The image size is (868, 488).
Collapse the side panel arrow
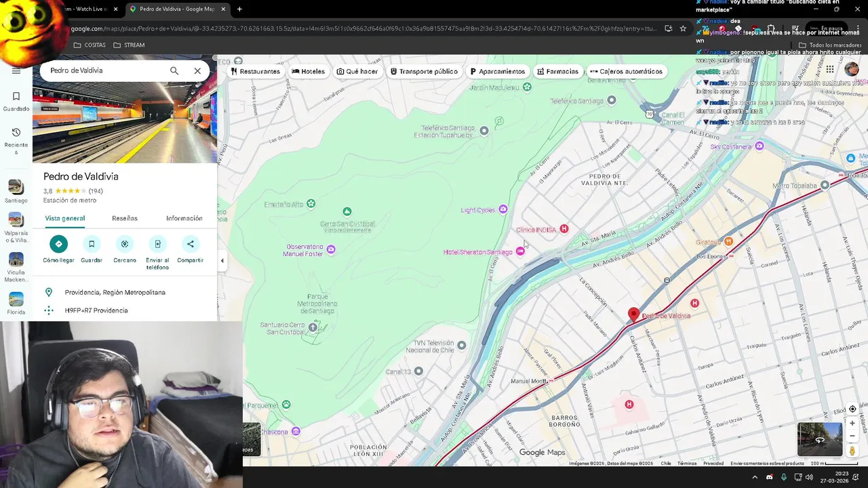222,260
